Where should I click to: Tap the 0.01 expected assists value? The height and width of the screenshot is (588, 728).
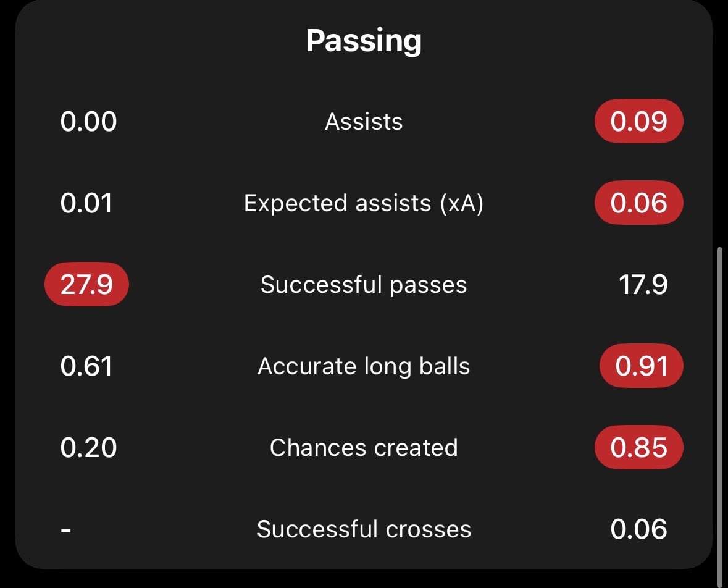86,203
